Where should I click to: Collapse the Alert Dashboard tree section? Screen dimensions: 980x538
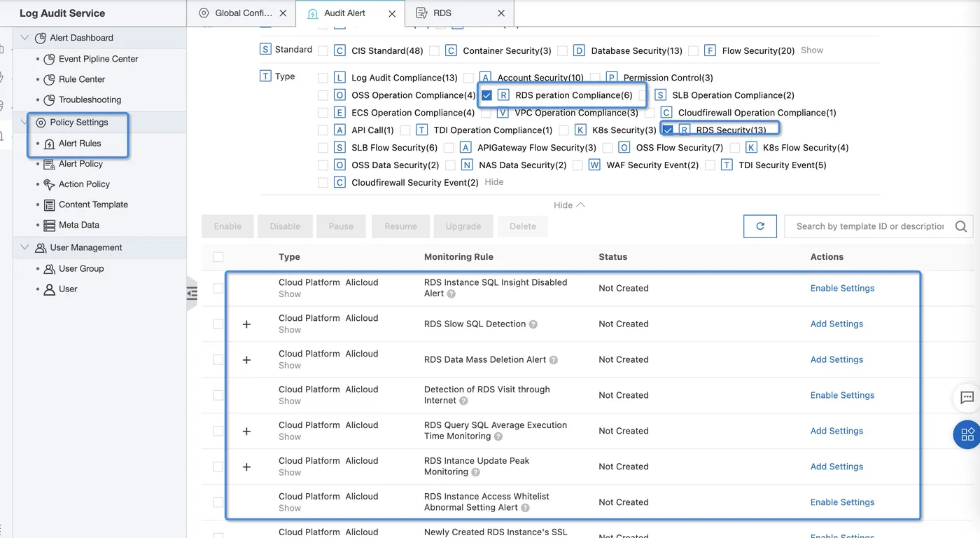coord(25,38)
